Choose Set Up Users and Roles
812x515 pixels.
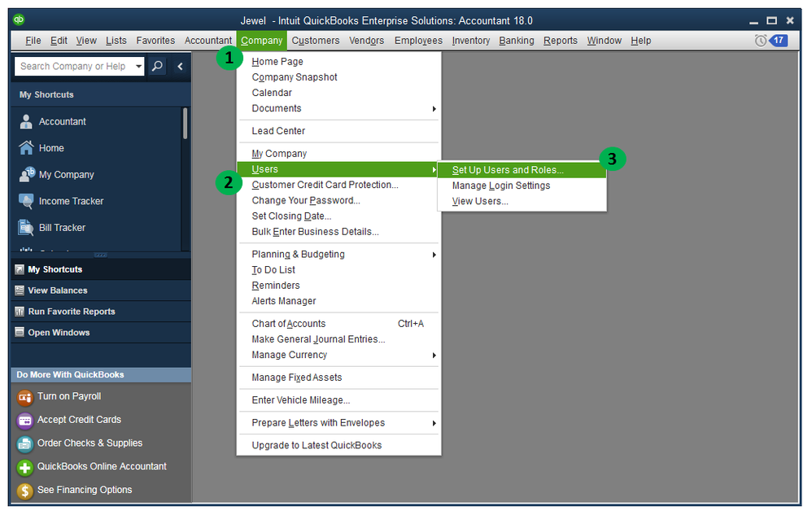click(522, 170)
